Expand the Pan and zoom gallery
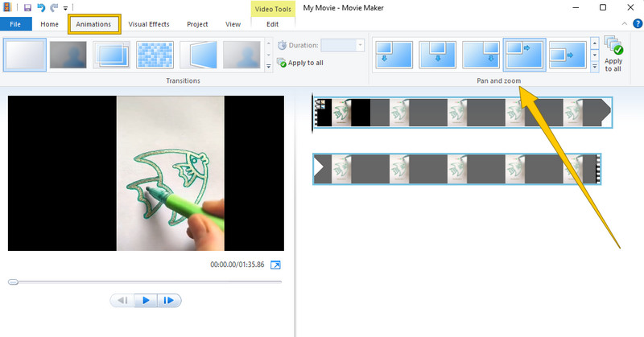 pos(595,67)
